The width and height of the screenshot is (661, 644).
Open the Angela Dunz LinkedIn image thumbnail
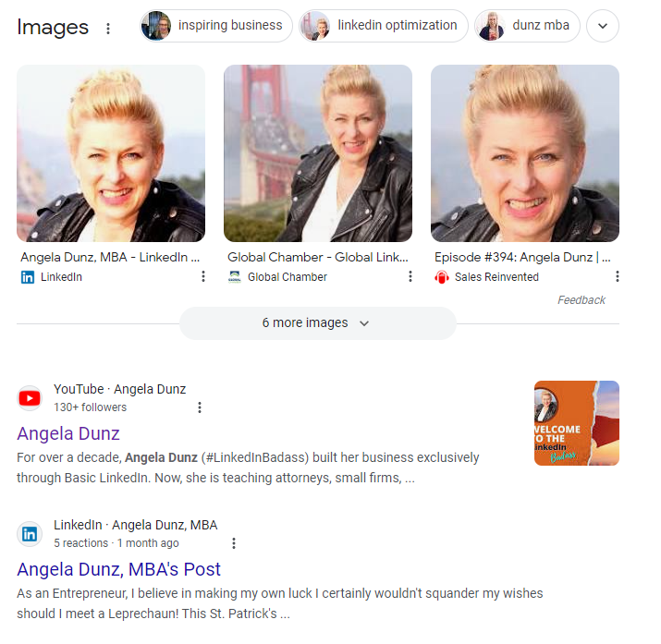click(x=111, y=153)
